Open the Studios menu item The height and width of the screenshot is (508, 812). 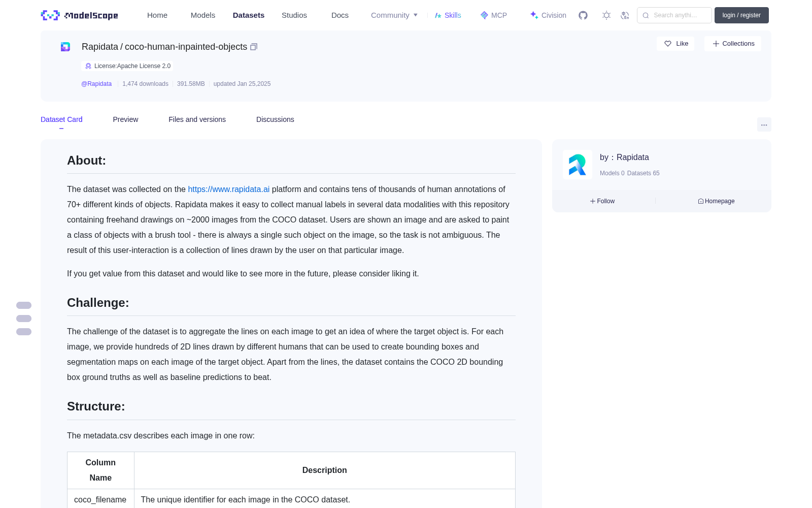pyautogui.click(x=294, y=15)
